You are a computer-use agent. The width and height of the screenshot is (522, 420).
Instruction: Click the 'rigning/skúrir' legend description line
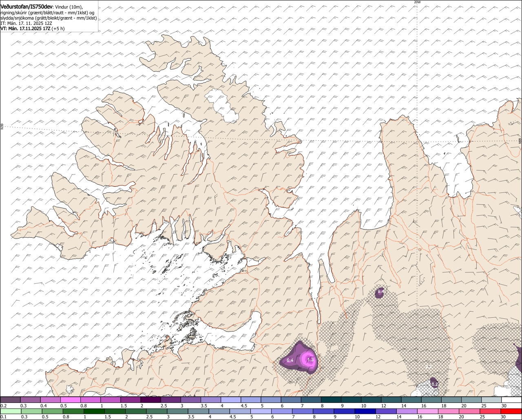click(x=47, y=13)
